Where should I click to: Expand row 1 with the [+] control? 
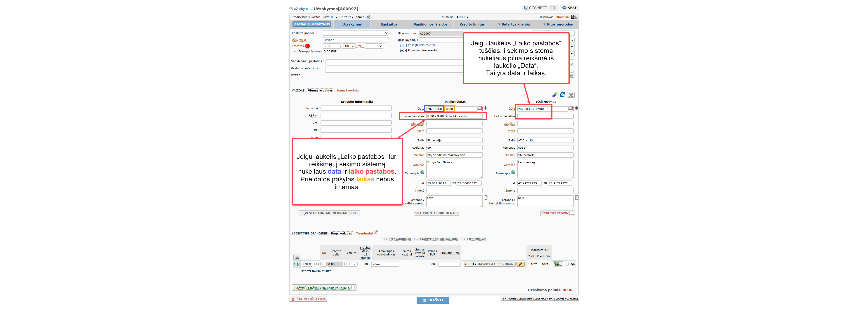click(316, 265)
